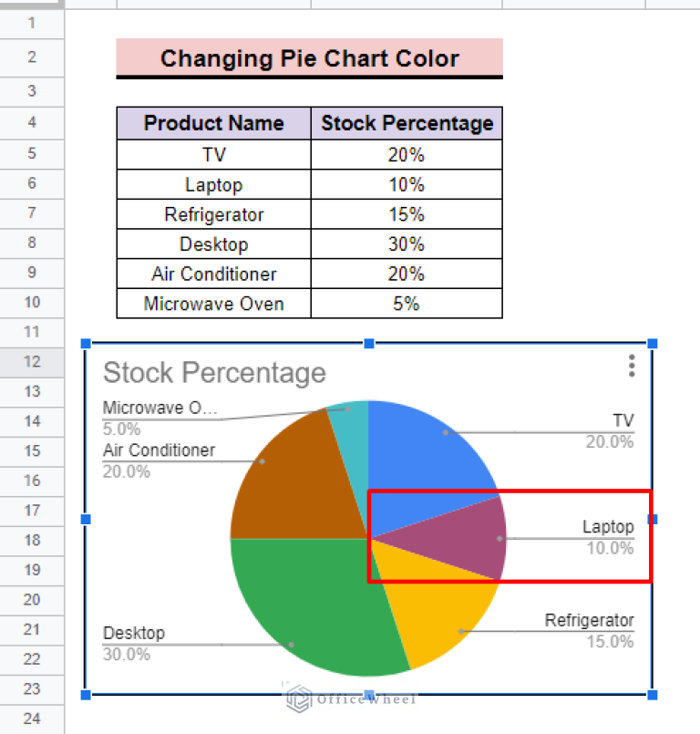This screenshot has height=734, width=700.
Task: Select the Product Name header cell
Action: point(213,123)
